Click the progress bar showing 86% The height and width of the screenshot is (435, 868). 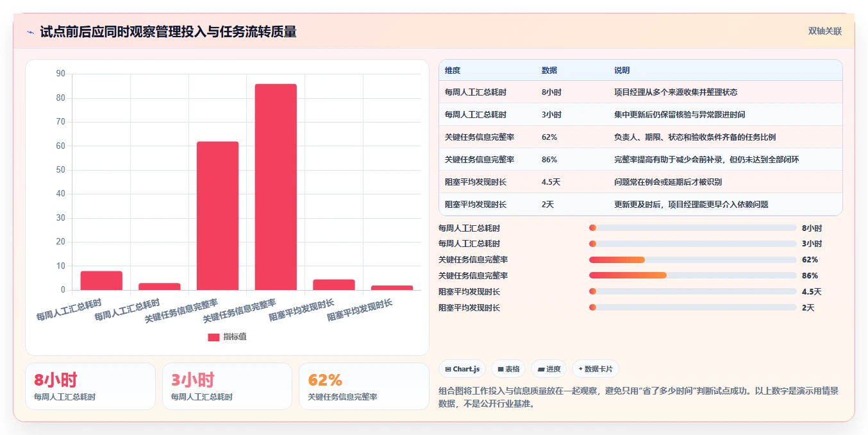pyautogui.click(x=692, y=276)
